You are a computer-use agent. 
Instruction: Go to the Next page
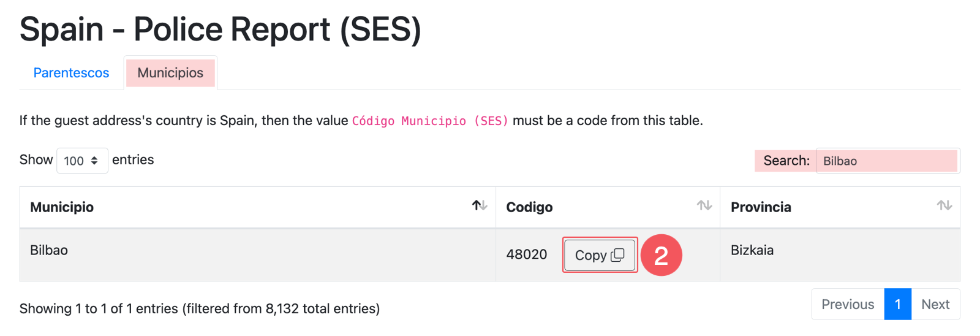[935, 304]
